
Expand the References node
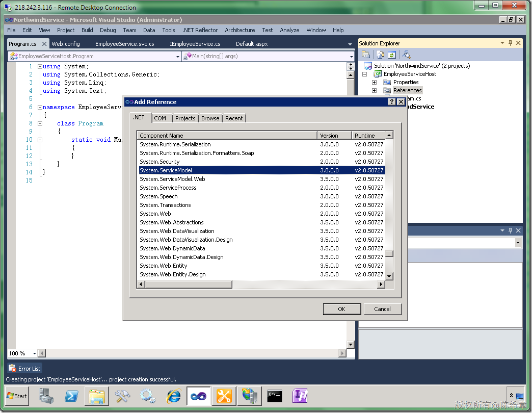[374, 90]
